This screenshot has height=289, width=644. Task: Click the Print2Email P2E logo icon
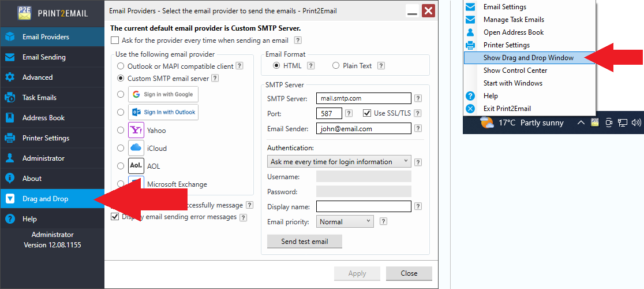tap(25, 13)
